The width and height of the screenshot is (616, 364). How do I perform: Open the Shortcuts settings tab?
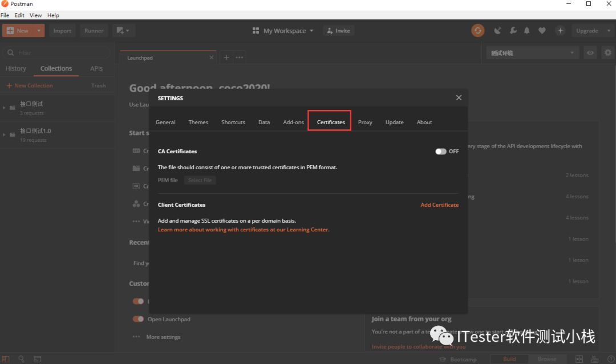pyautogui.click(x=233, y=122)
